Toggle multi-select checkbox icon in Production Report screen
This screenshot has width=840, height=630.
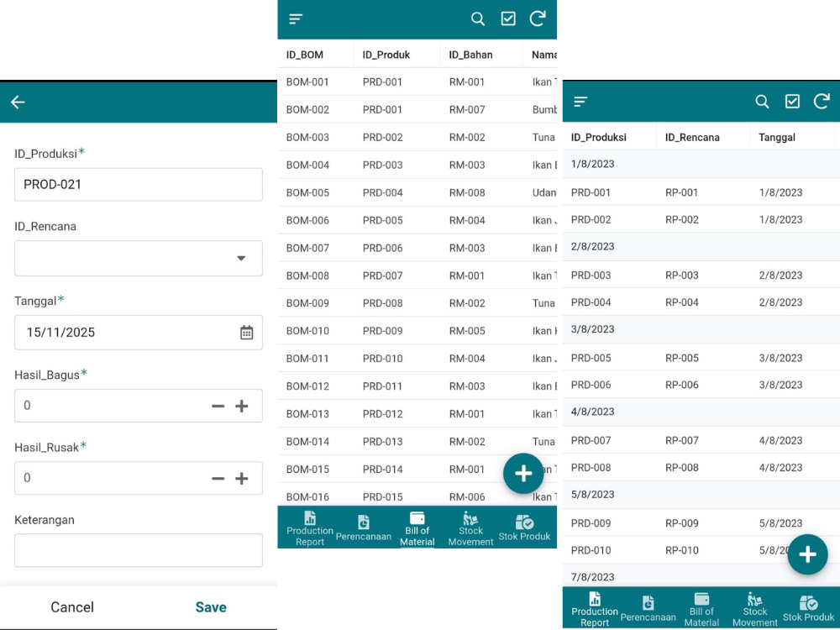point(792,102)
